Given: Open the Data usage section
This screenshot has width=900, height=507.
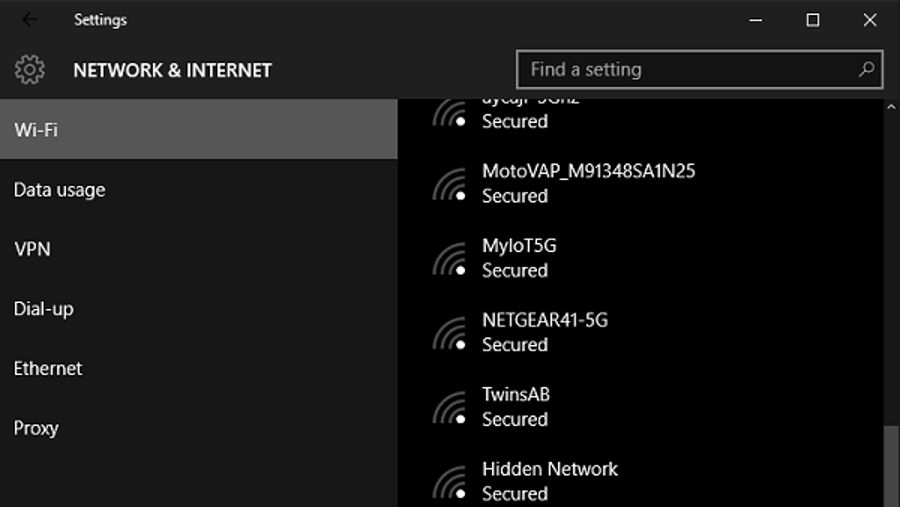Looking at the screenshot, I should tap(60, 190).
